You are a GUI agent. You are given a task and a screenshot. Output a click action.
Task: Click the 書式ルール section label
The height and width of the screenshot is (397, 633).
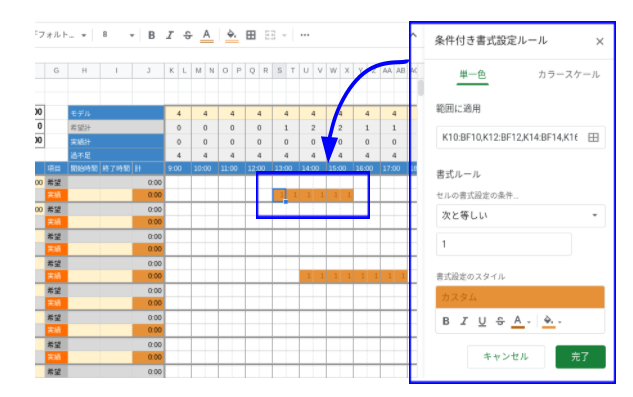click(458, 174)
